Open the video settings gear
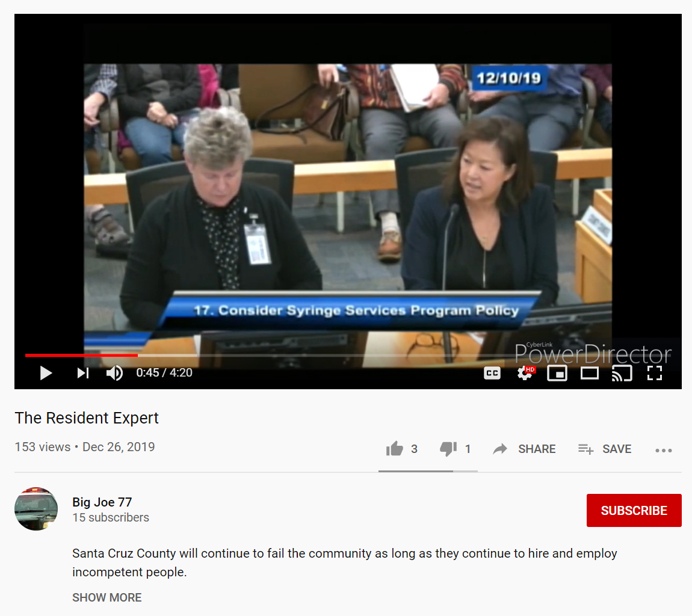Image resolution: width=692 pixels, height=616 pixels. [525, 373]
